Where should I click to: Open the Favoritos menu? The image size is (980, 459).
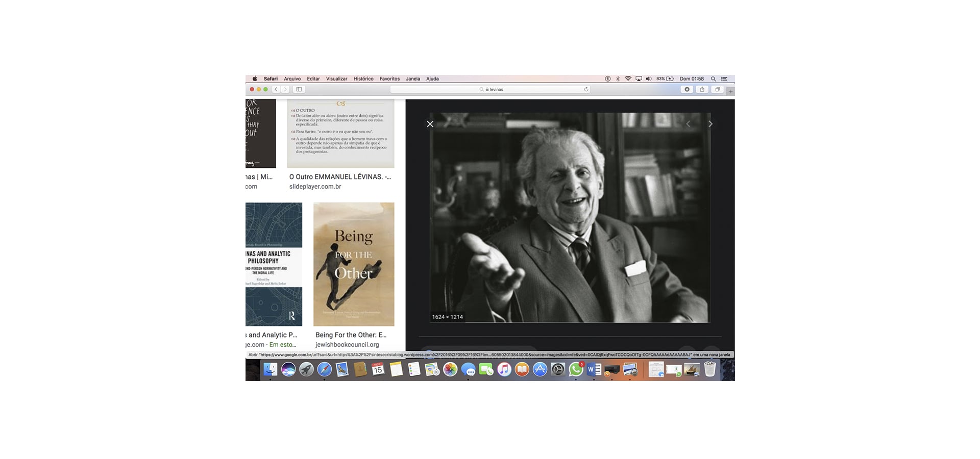(x=389, y=79)
